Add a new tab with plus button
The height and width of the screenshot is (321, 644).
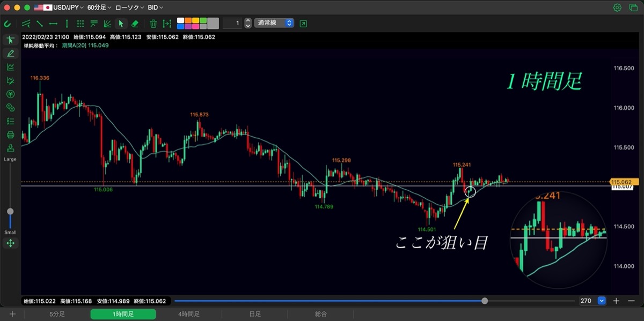tap(12, 315)
